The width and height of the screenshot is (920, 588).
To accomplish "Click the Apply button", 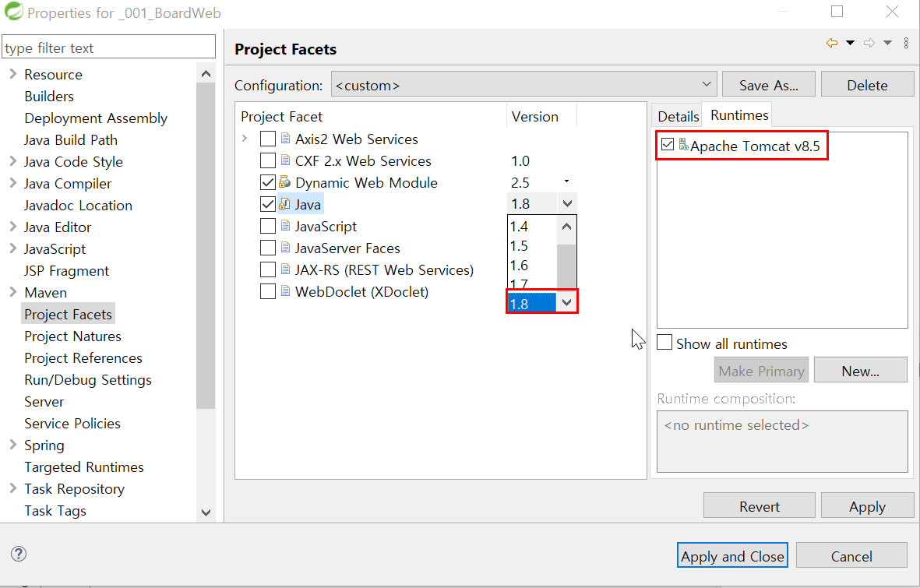I will [867, 506].
